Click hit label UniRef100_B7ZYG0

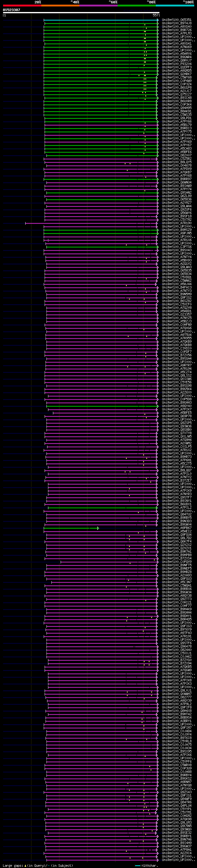177,660
